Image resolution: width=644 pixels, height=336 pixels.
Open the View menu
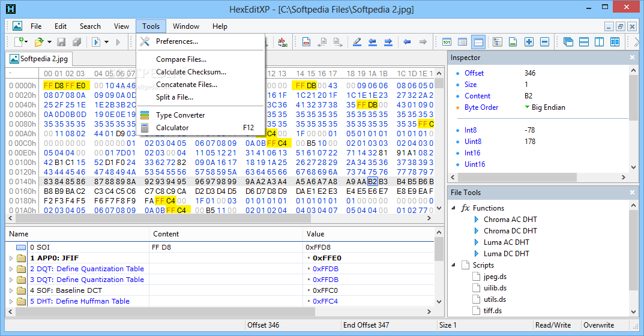coord(121,26)
